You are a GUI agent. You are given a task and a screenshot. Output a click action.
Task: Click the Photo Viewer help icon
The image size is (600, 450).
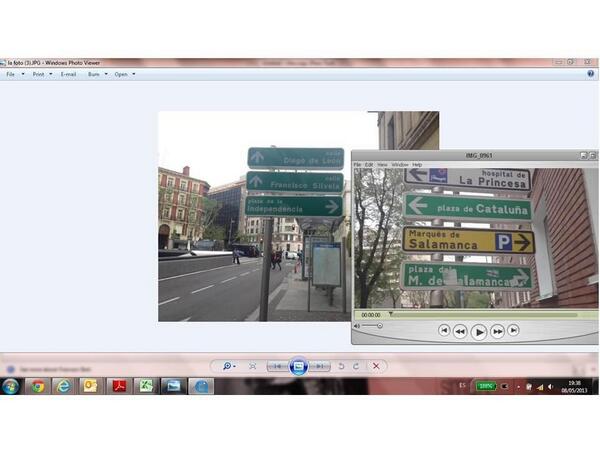coord(590,73)
